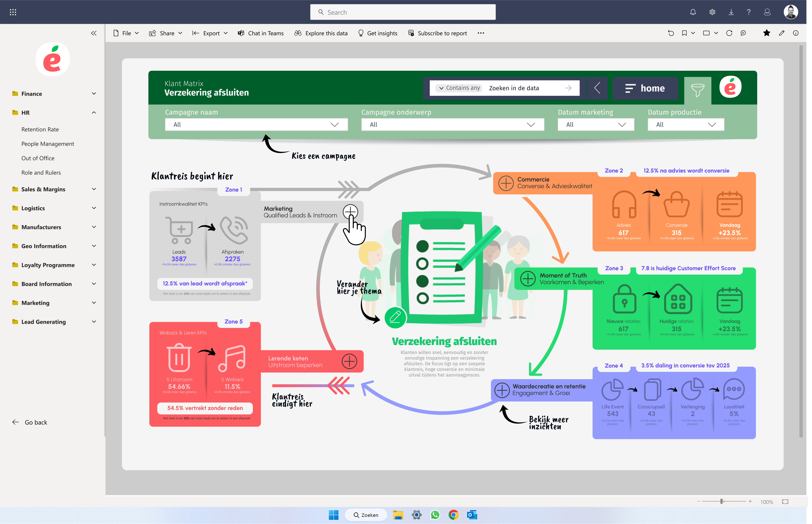Open the Share menu
Image resolution: width=812 pixels, height=524 pixels.
pos(166,33)
